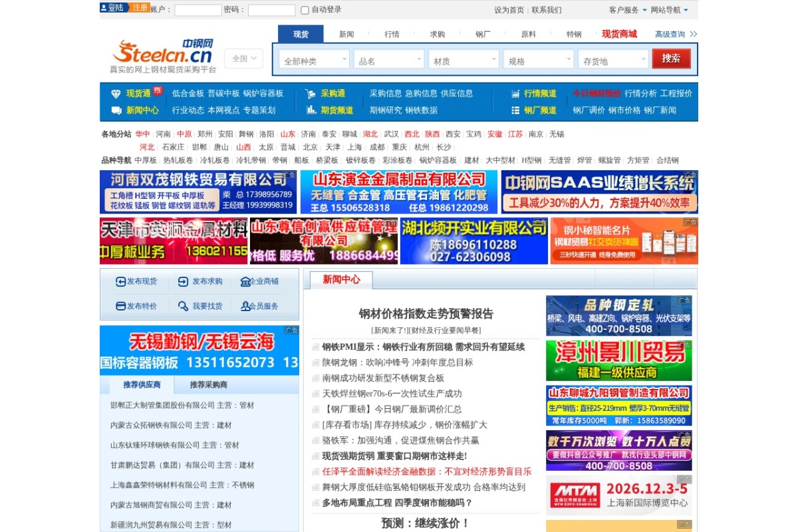Screen dimensions: 798x532
Task: Open 低合金板 under 现货通
Action: tap(188, 94)
